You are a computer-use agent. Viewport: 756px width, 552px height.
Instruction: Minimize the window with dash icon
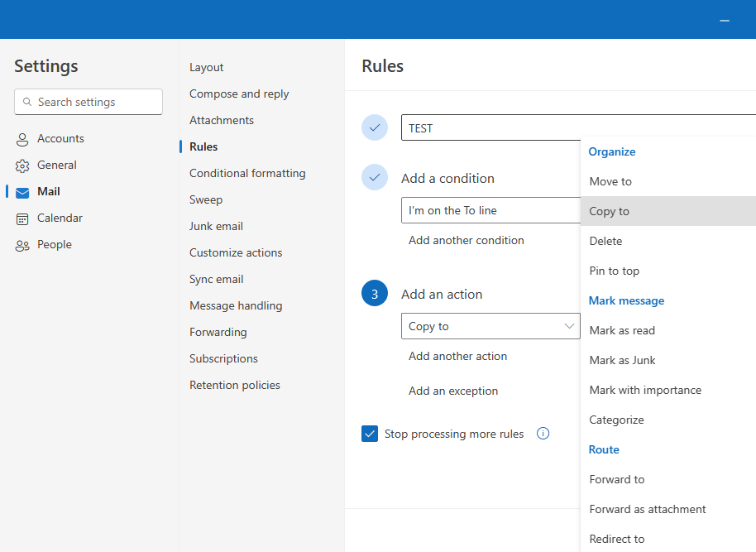coord(725,21)
